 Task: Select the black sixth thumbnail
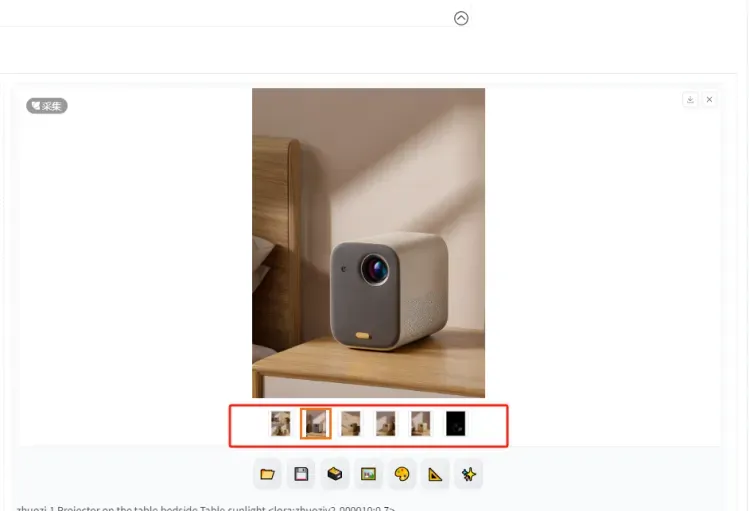(455, 423)
